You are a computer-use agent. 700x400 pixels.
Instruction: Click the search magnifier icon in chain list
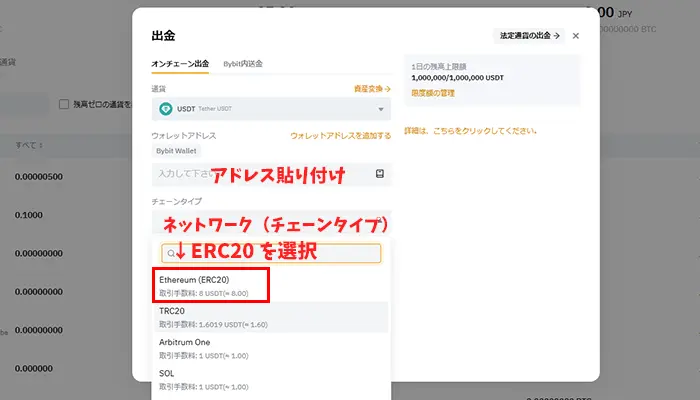pos(171,254)
